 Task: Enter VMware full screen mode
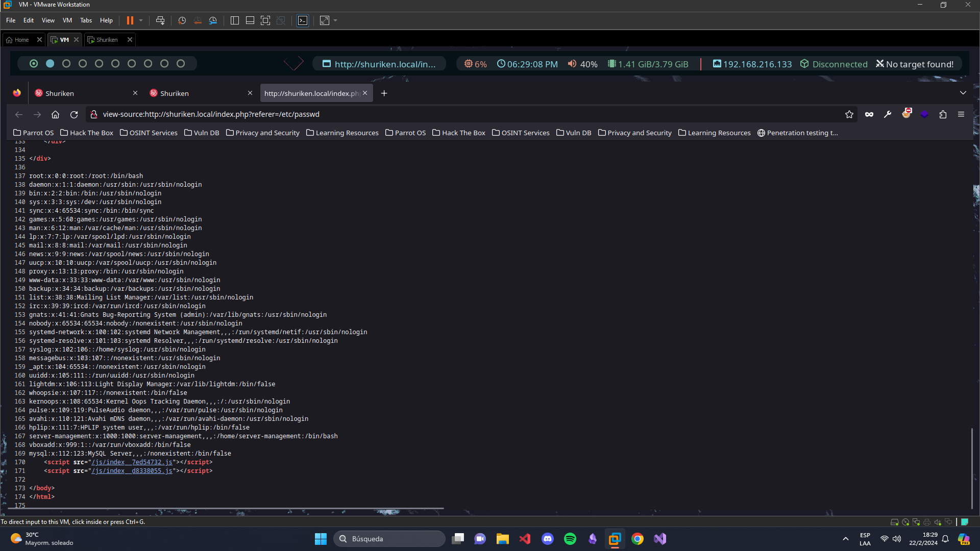[x=265, y=20]
